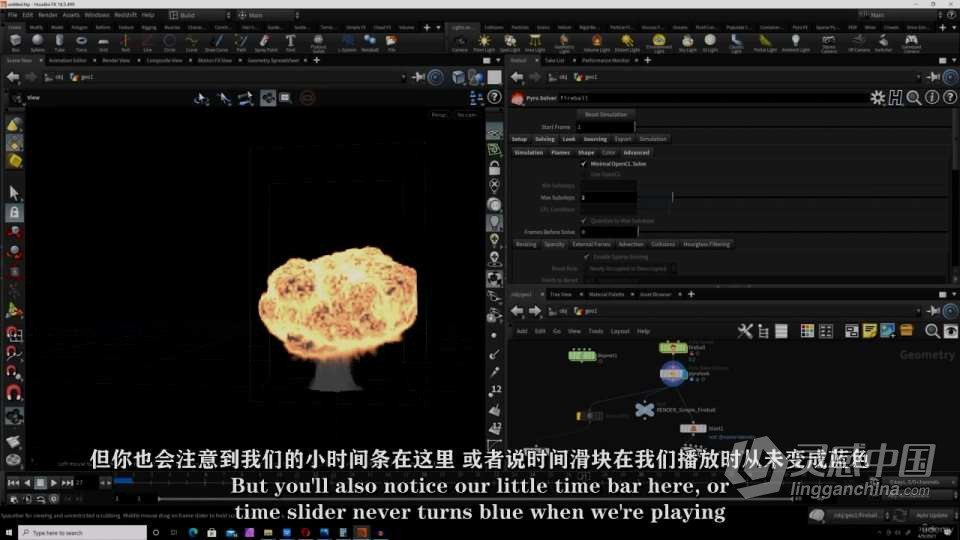Open viewport Persp camera menu
The height and width of the screenshot is (540, 960).
tap(439, 115)
